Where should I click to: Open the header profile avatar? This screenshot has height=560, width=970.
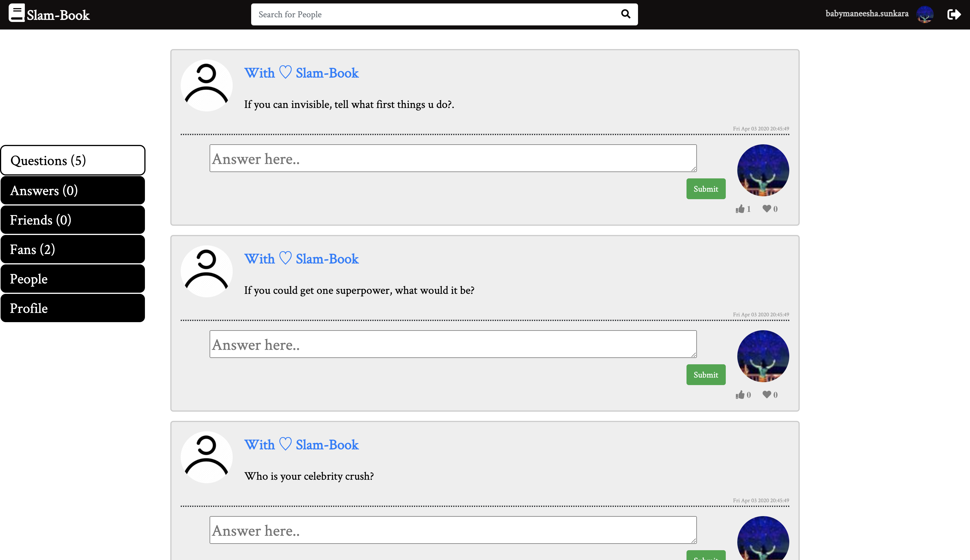click(x=925, y=15)
